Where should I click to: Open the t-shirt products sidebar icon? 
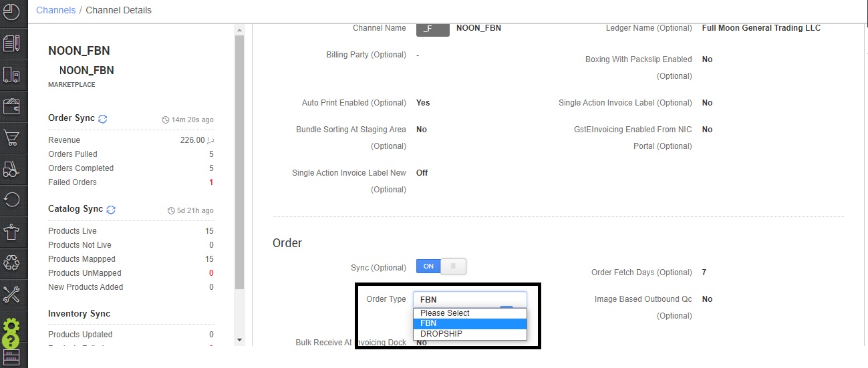pyautogui.click(x=11, y=231)
